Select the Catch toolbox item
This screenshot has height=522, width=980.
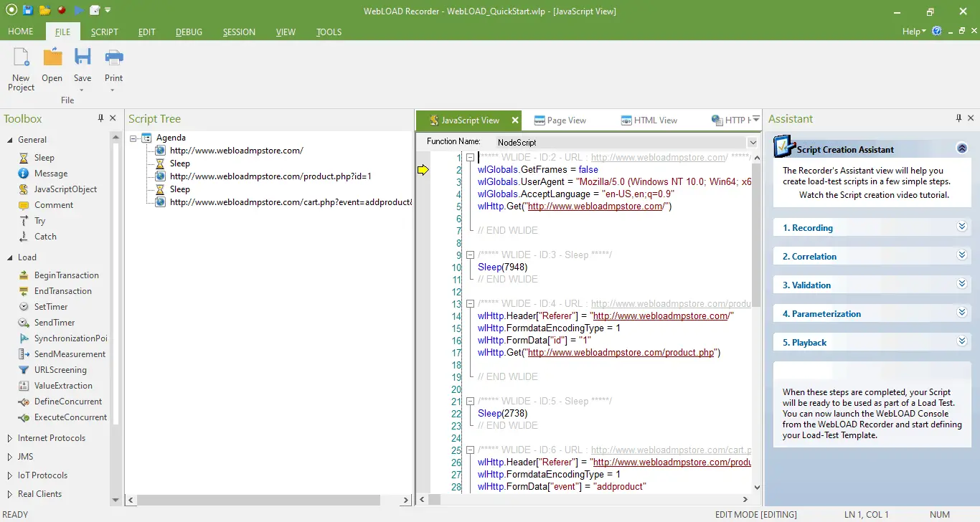[x=45, y=237]
